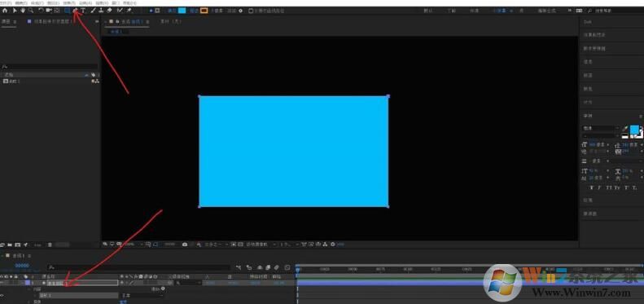The width and height of the screenshot is (644, 304).
Task: Select the Zoom magnifier tool
Action: 31,11
